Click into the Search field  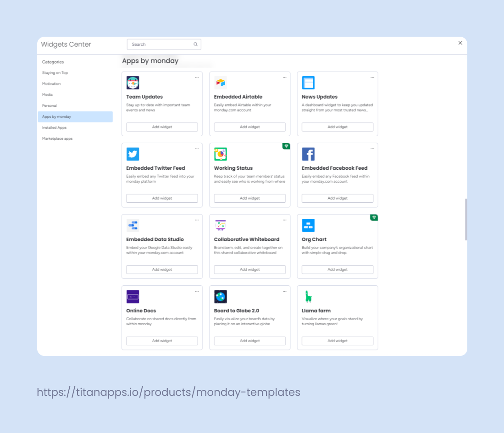pos(164,44)
